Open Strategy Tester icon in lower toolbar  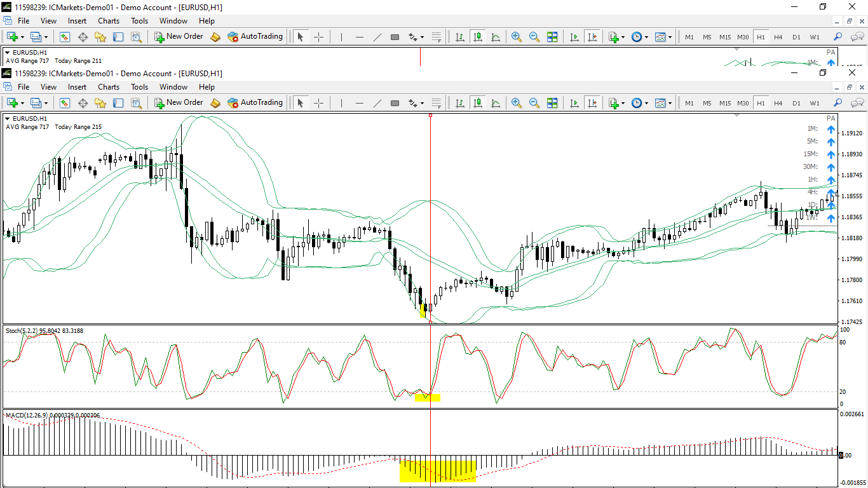click(136, 103)
